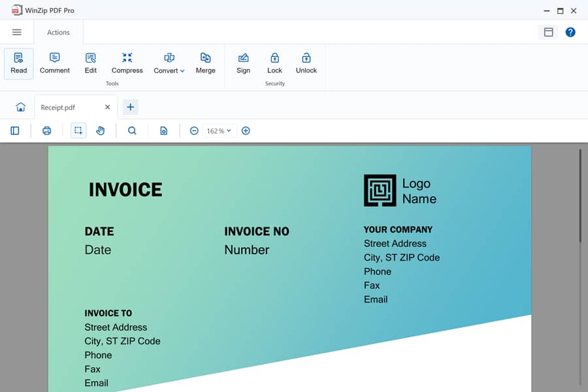Start the Merge tool
The height and width of the screenshot is (392, 588).
205,63
